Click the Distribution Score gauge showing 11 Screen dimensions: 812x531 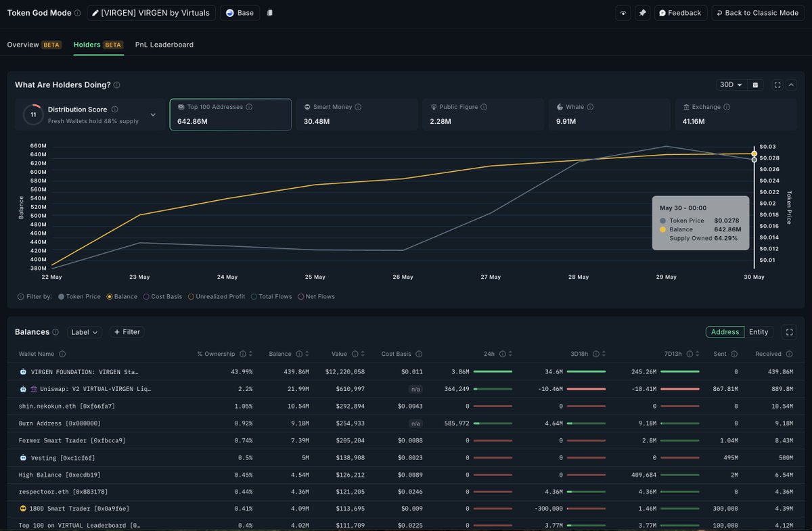click(33, 115)
